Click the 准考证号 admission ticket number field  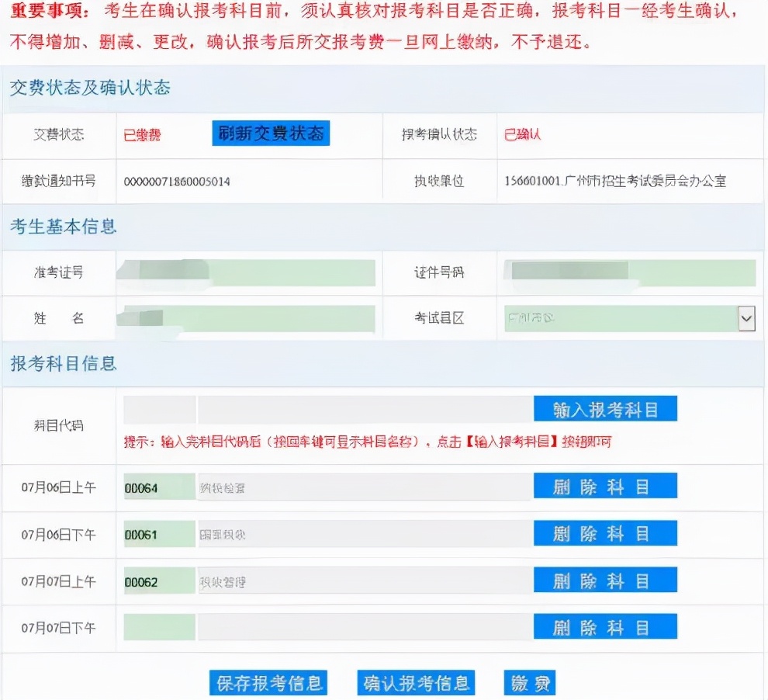[244, 273]
